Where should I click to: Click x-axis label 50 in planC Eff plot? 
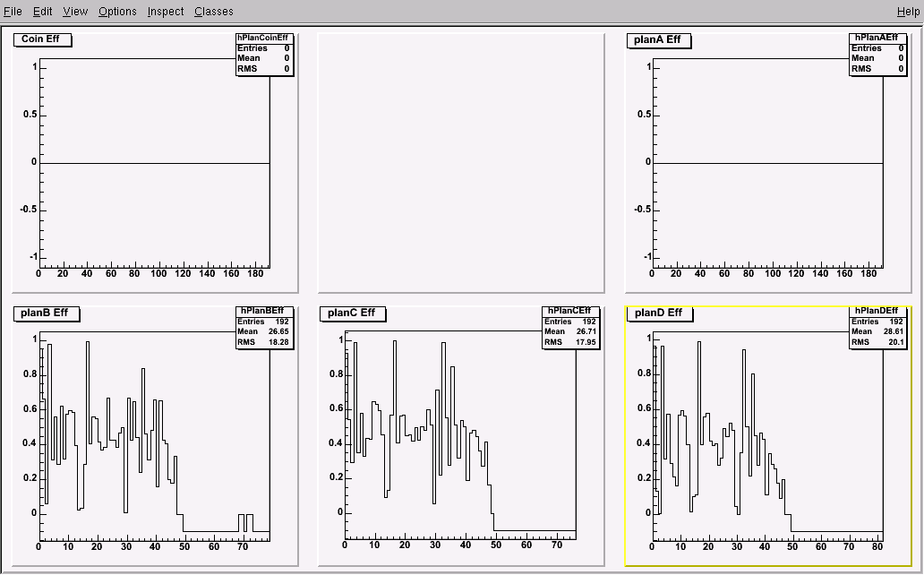496,545
